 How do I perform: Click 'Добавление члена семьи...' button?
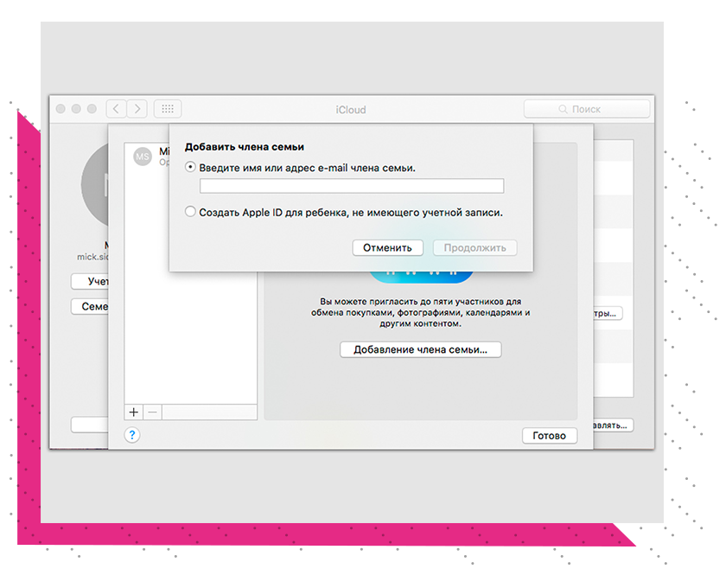420,349
